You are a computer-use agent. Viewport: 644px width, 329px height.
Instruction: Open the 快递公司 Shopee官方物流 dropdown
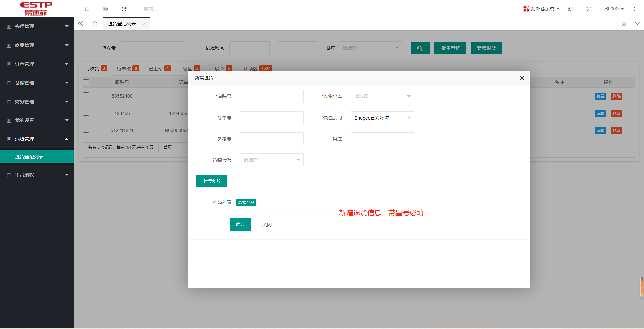pyautogui.click(x=382, y=118)
